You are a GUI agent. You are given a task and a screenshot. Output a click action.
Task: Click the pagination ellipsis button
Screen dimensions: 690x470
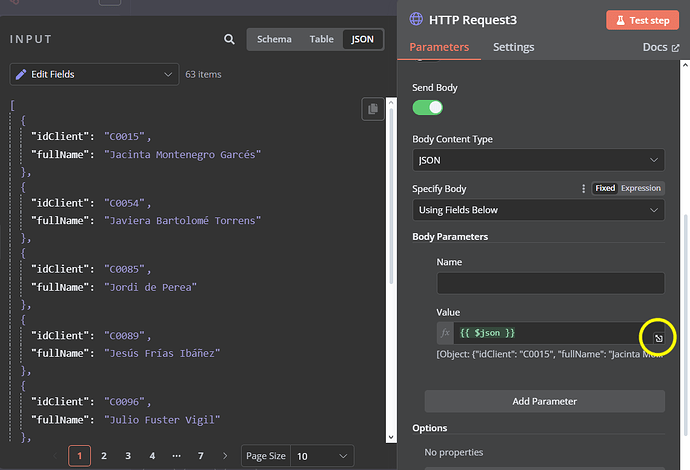coord(176,456)
